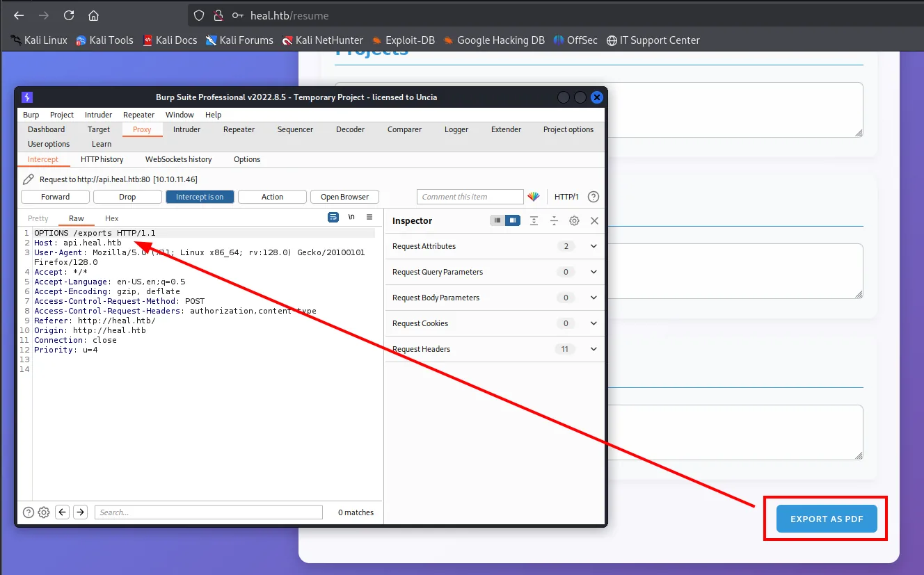The image size is (924, 575).
Task: Click the insecure connection lock icon
Action: [218, 15]
